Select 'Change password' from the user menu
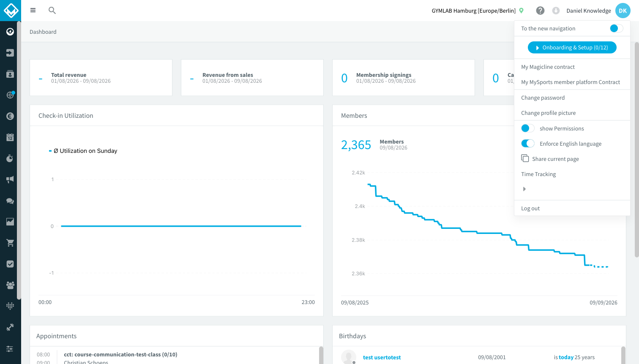 [543, 98]
